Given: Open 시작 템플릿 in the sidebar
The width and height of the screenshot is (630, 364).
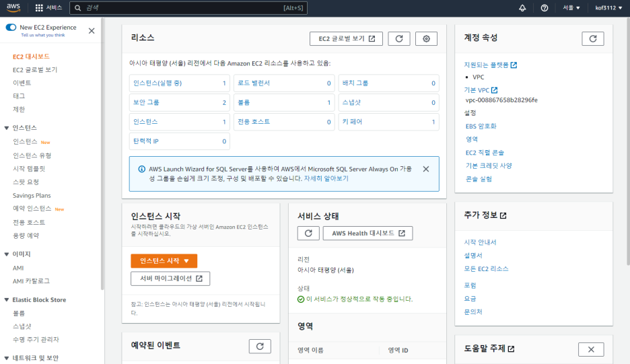Looking at the screenshot, I should [29, 169].
